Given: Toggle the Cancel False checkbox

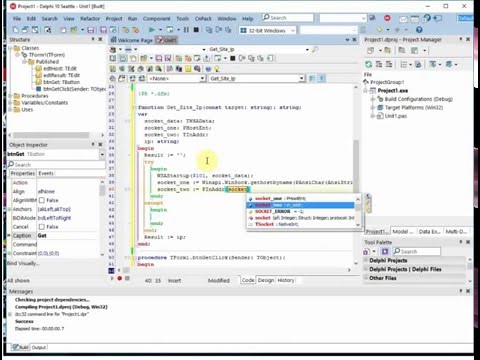Looking at the screenshot, I should 42,227.
